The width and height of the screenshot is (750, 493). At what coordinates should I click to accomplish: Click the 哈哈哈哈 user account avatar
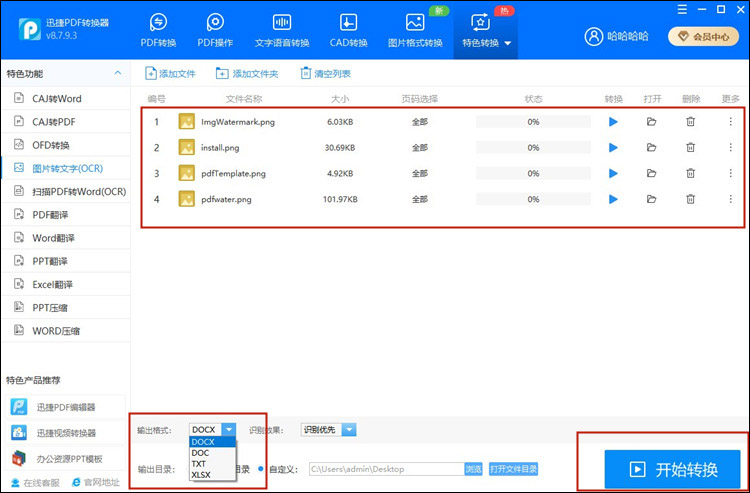594,37
